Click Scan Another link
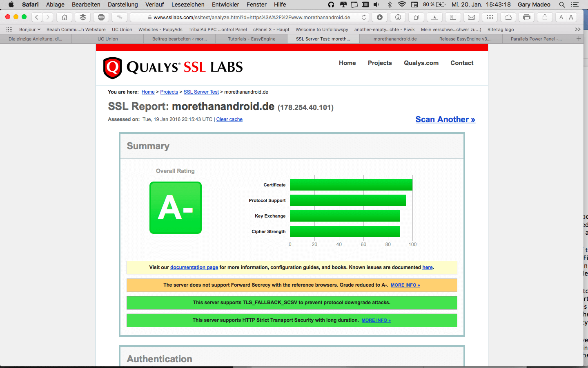This screenshot has width=588, height=368. point(445,119)
